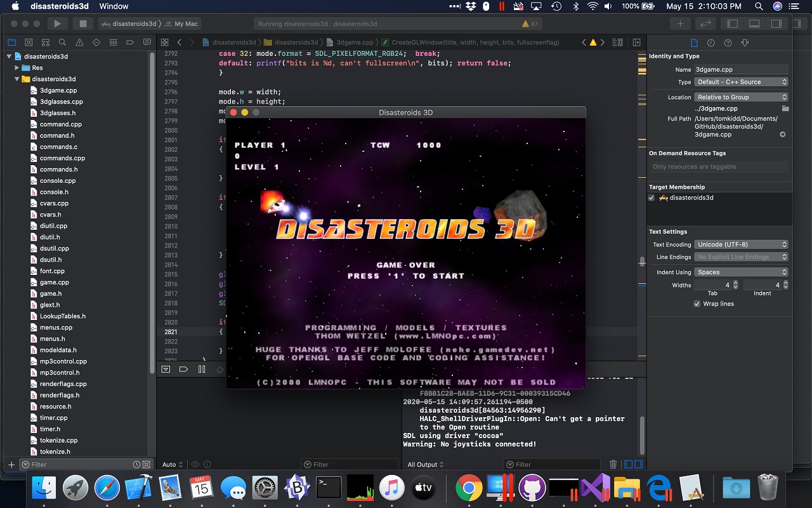The width and height of the screenshot is (812, 508).
Task: Click the Run (play) button in toolbar
Action: coord(57,23)
